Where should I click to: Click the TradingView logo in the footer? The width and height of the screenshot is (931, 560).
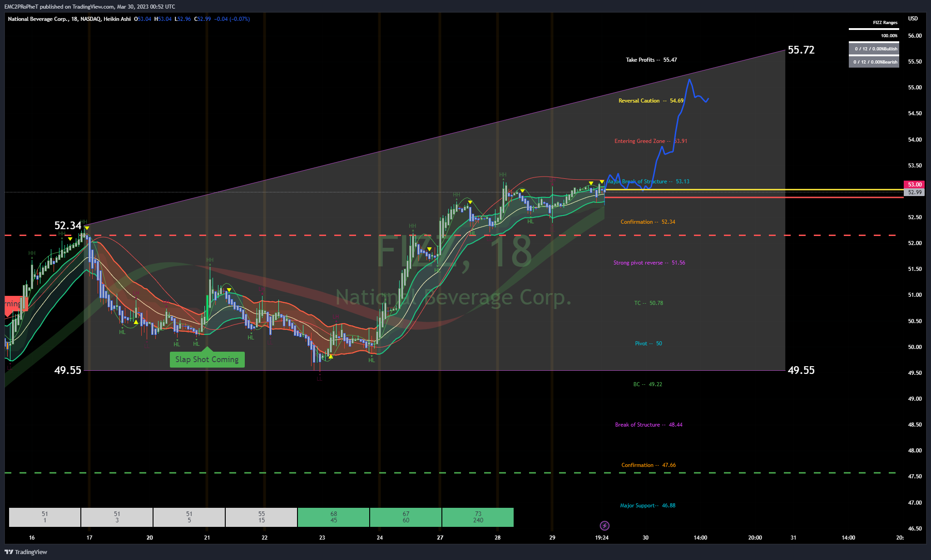[x=26, y=552]
